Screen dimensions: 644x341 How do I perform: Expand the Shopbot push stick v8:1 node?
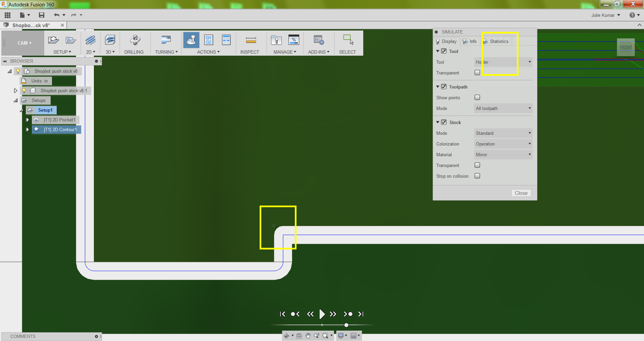15,91
